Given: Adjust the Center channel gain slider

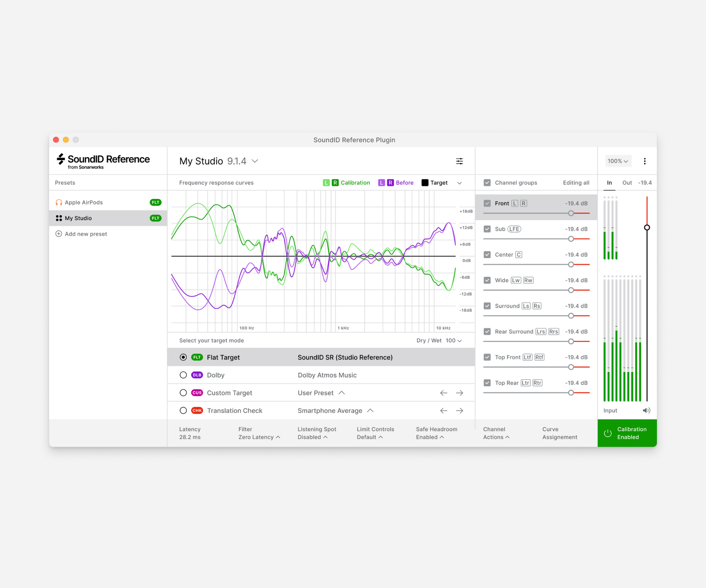Looking at the screenshot, I should [570, 264].
